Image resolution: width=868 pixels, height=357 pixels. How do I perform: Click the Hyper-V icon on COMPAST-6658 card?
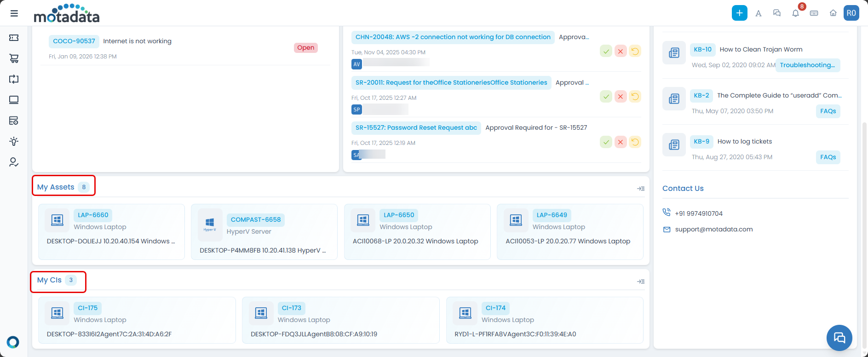[x=210, y=225]
